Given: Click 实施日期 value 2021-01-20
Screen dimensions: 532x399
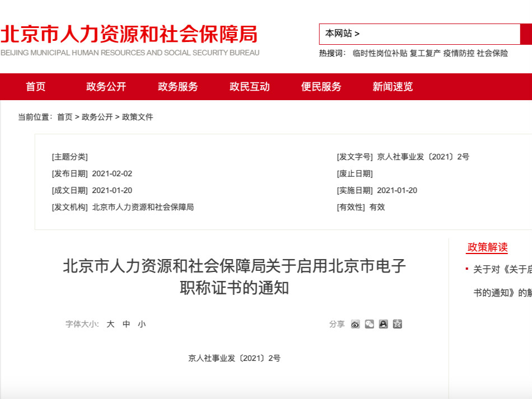Looking at the screenshot, I should pos(397,190).
